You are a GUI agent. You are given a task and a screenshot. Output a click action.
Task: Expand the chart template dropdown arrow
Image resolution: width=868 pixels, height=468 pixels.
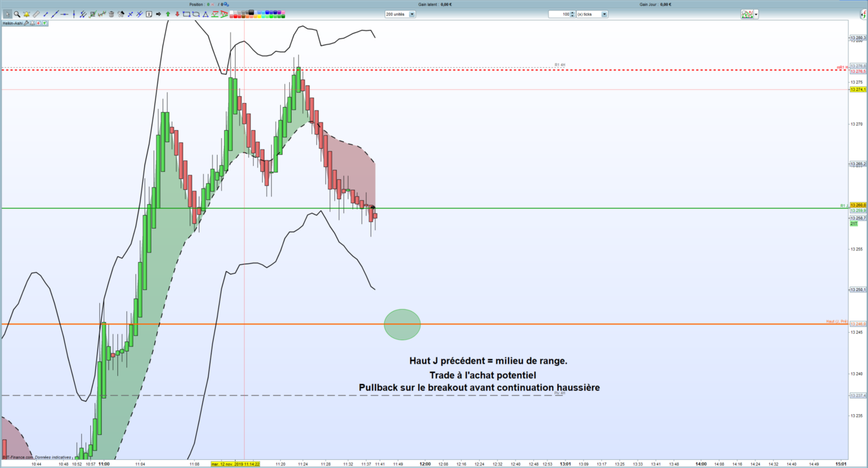pyautogui.click(x=756, y=14)
